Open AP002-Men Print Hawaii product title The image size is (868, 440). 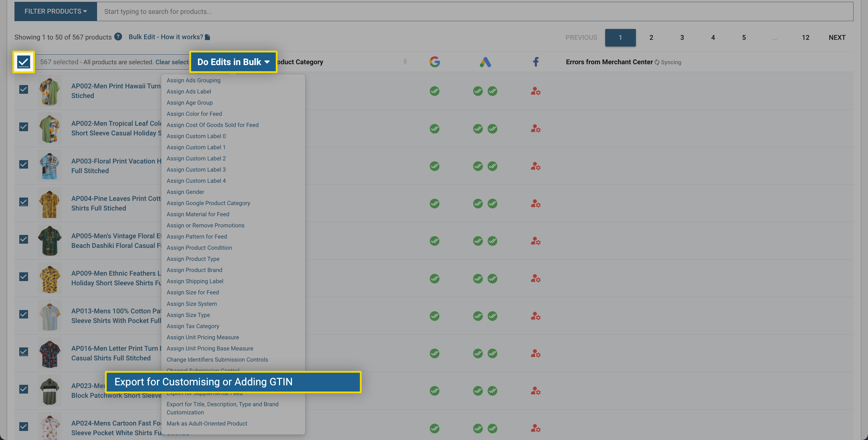tap(116, 91)
